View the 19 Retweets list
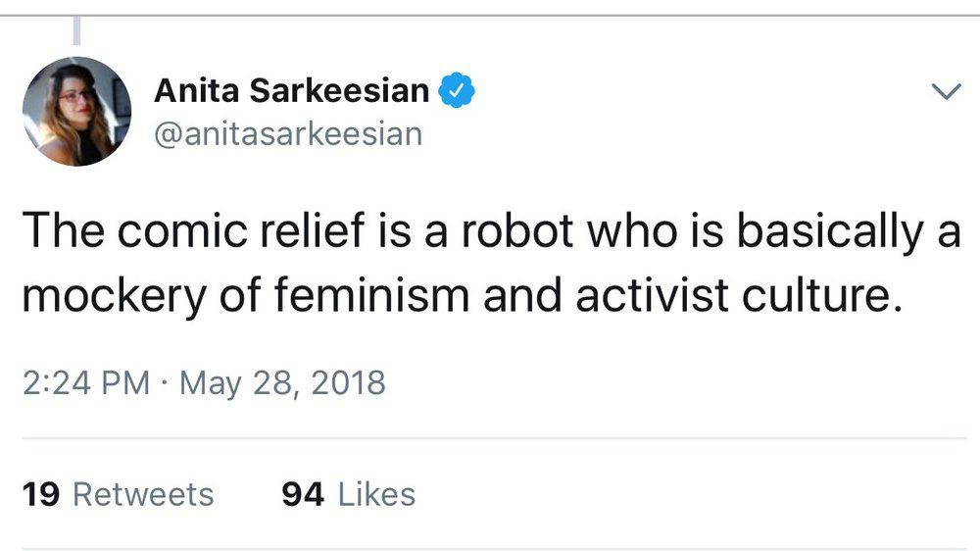980x551 pixels. pyautogui.click(x=118, y=494)
